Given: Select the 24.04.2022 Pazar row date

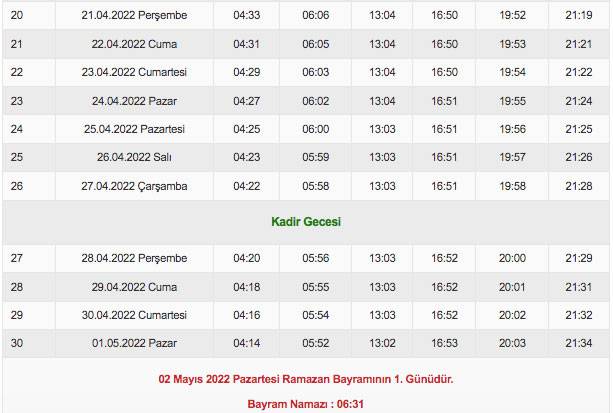Looking at the screenshot, I should 134,101.
